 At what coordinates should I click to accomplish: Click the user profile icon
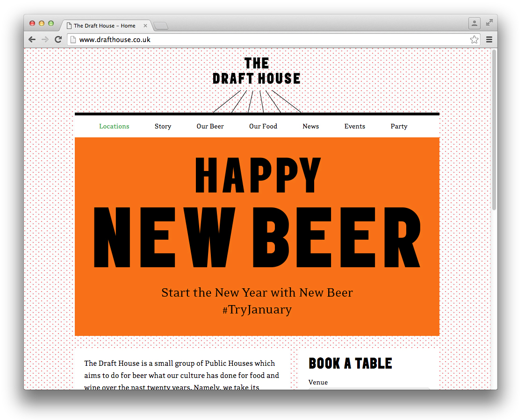[x=474, y=23]
